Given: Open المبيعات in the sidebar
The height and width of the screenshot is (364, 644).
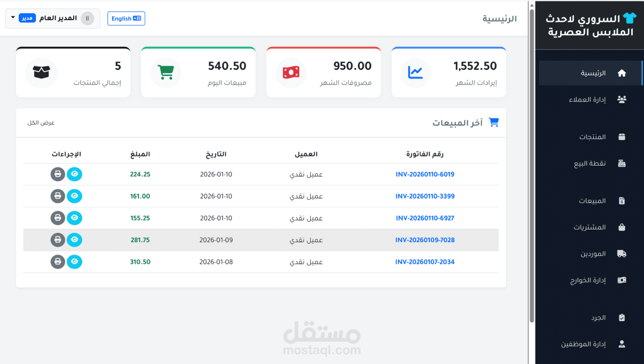Looking at the screenshot, I should 589,201.
